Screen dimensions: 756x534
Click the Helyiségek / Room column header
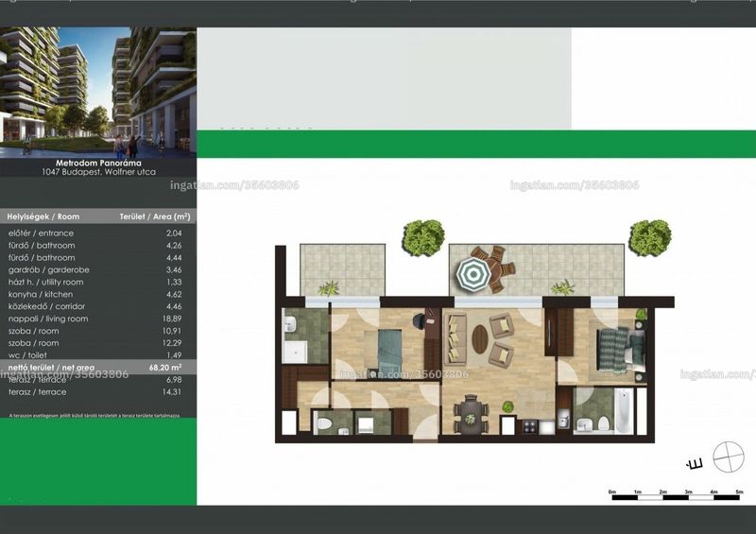click(43, 216)
